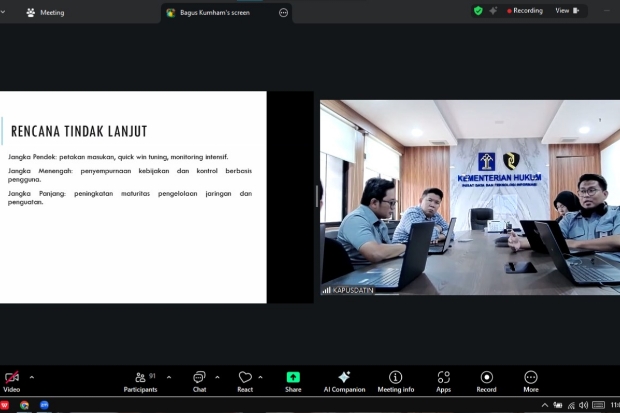Expand the chevron left of the Meeting tab
This screenshot has height=413, width=620.
coord(3,12)
